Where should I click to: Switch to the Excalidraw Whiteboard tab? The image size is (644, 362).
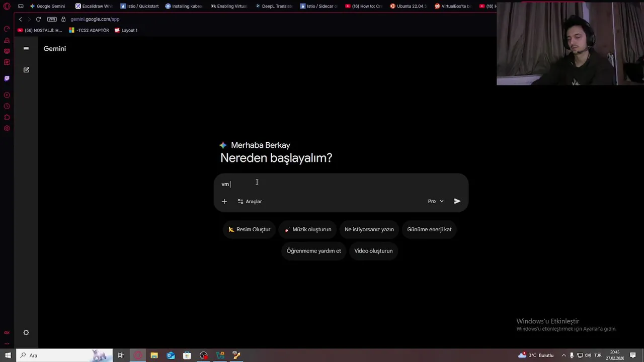click(x=94, y=7)
